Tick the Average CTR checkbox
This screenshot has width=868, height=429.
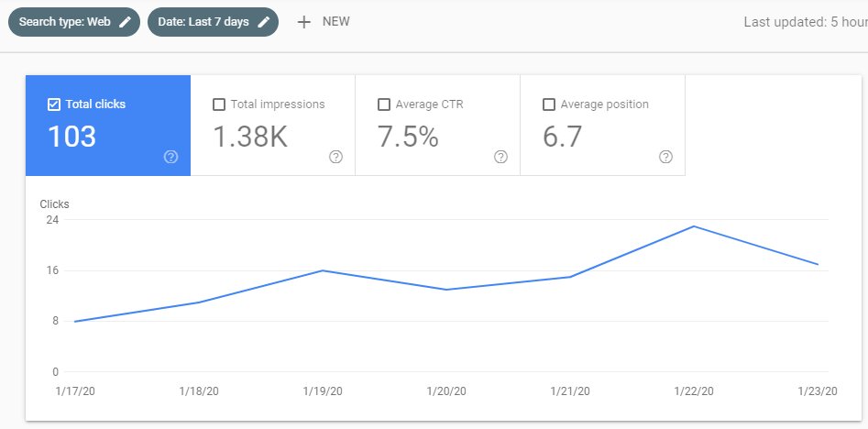click(x=383, y=104)
